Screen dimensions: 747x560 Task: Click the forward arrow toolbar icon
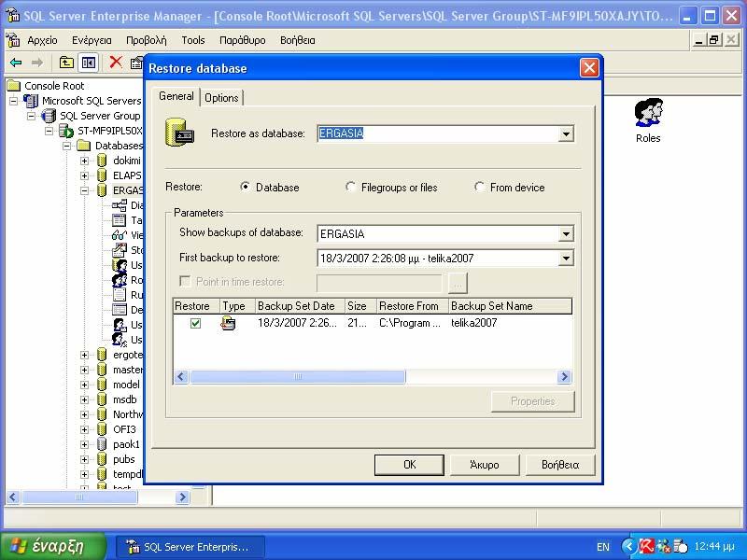[x=36, y=63]
